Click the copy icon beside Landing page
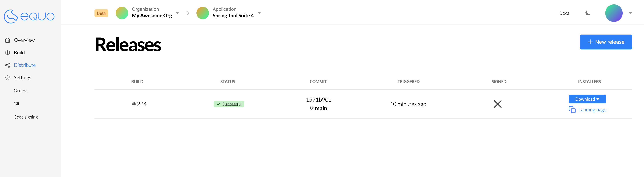This screenshot has height=177, width=644. [x=572, y=110]
